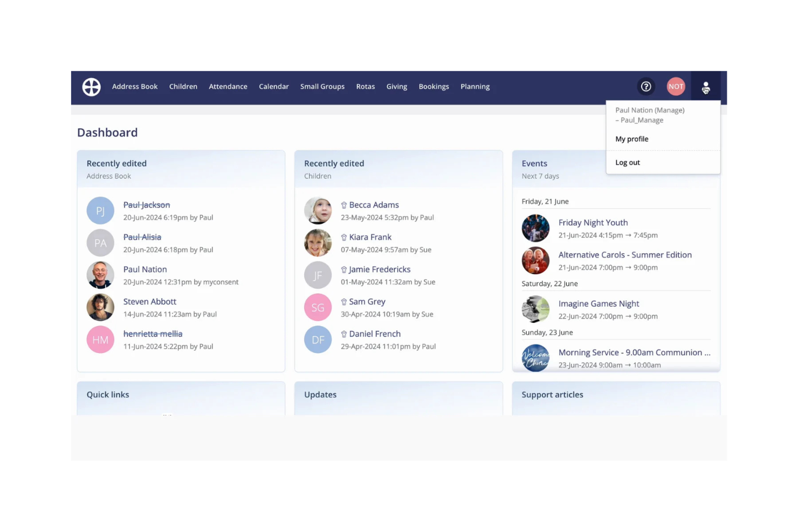Select Paul Nation's profile photo
The width and height of the screenshot is (798, 532).
tap(100, 275)
